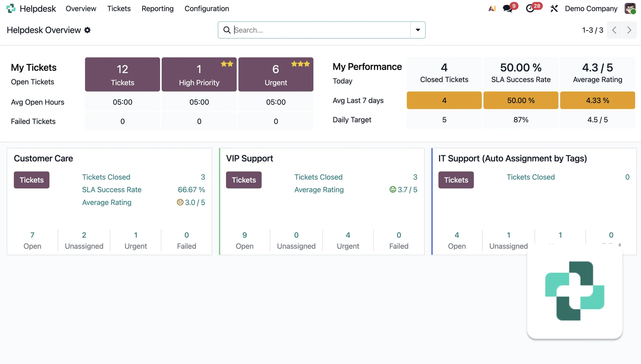Open Customer Care SLA Success Rate link

click(112, 190)
